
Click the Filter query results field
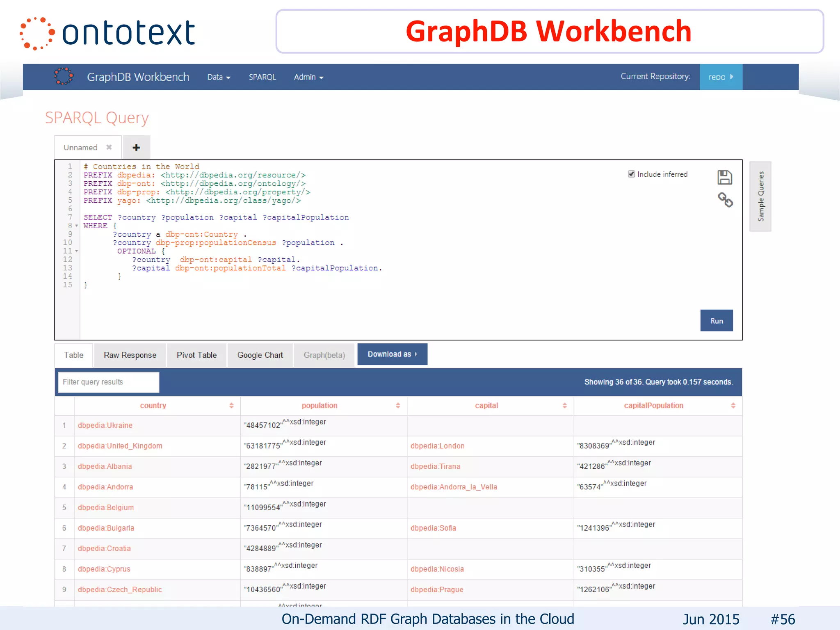point(109,382)
